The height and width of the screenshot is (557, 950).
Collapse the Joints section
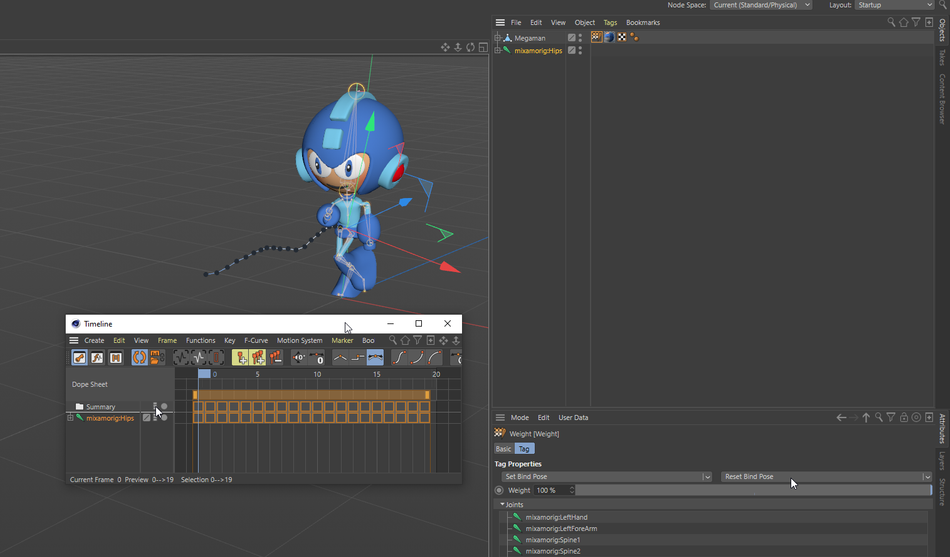[x=502, y=504]
